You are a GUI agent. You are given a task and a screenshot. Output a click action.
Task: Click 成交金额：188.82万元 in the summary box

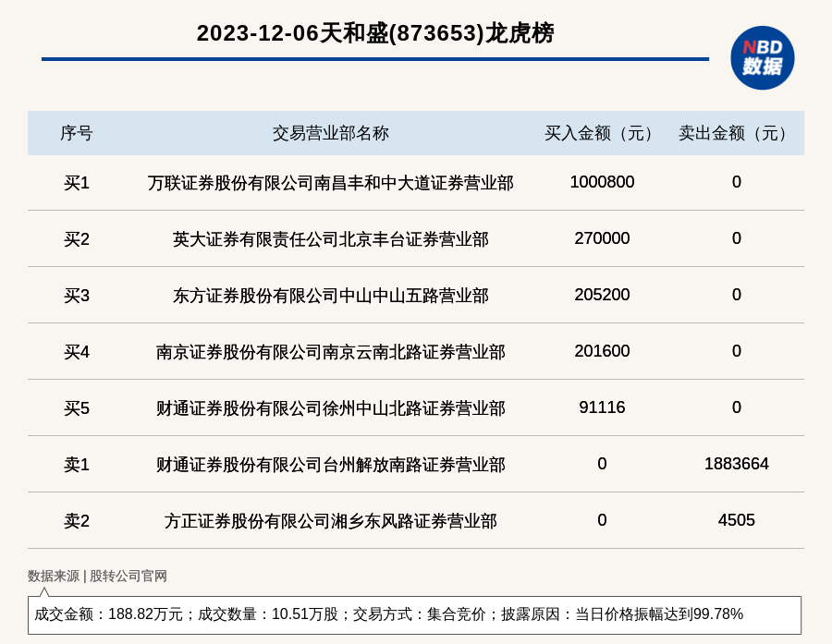click(x=108, y=614)
